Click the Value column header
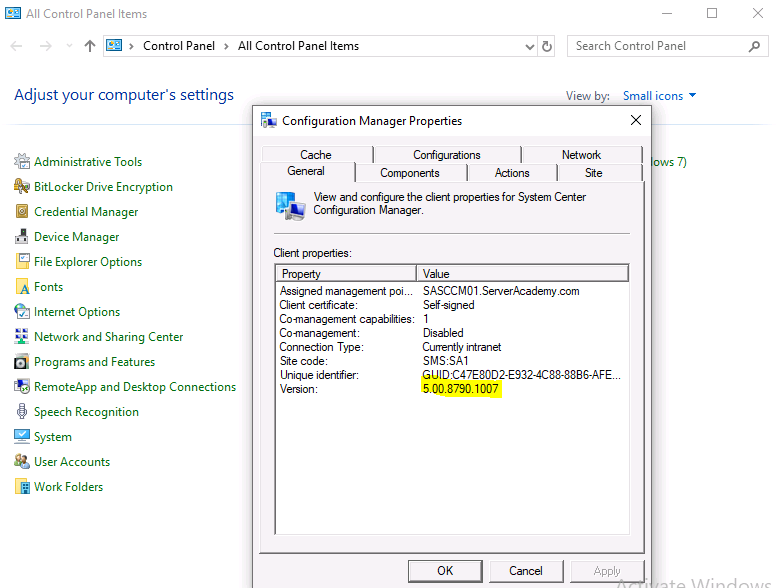The width and height of the screenshot is (779, 588). [523, 274]
